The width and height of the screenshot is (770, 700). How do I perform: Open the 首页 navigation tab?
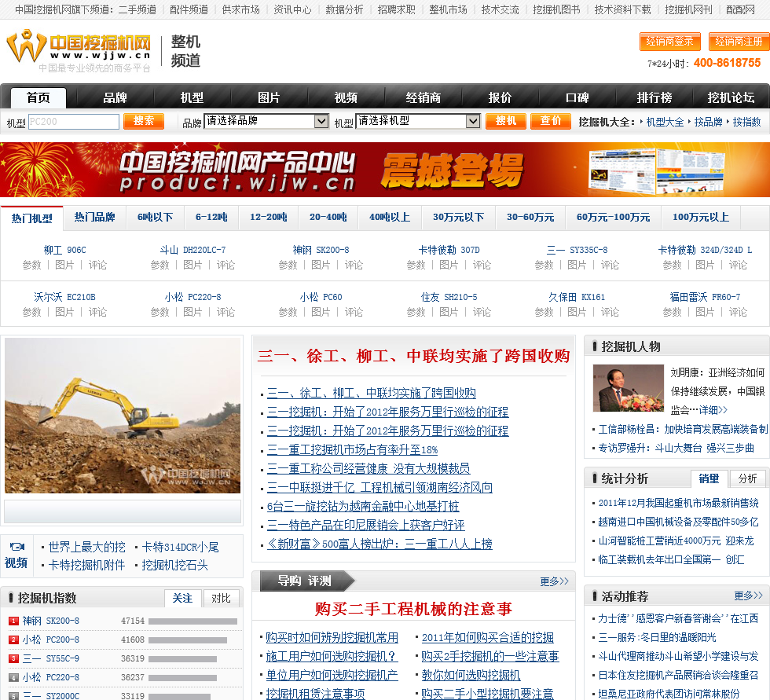click(38, 97)
